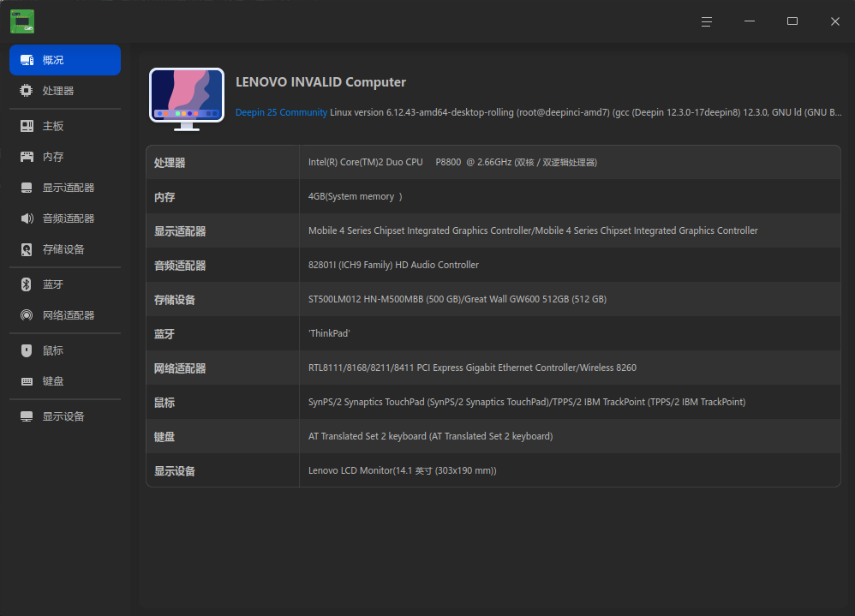Click the 82801I HD Audio Controller value
The height and width of the screenshot is (616, 855).
393,265
